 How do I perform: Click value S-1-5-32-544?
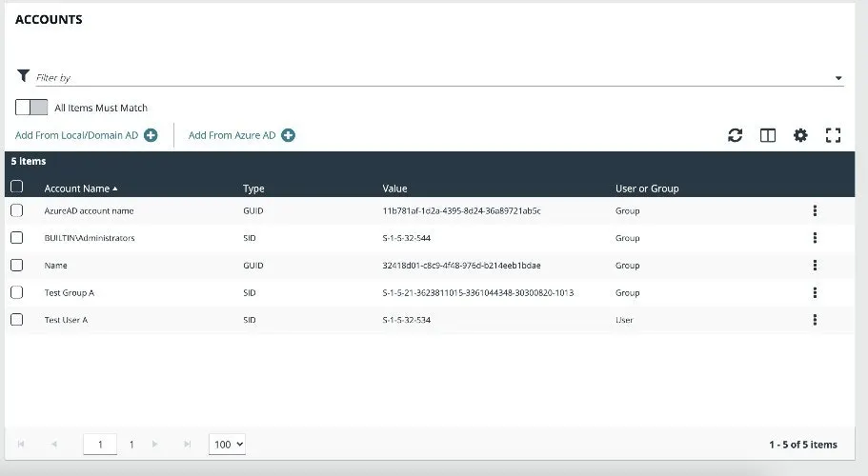(x=406, y=238)
